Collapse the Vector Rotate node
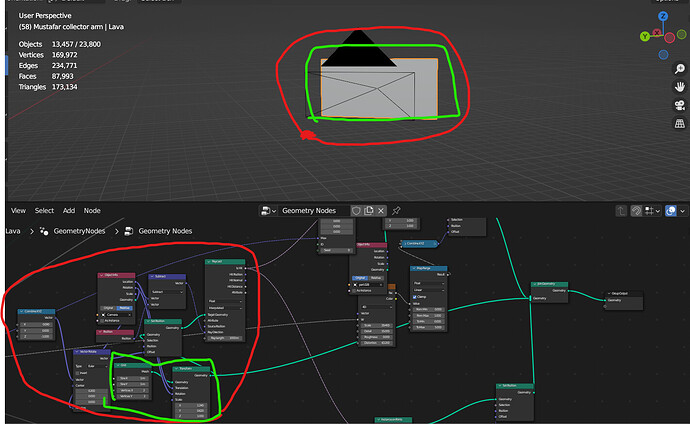The width and height of the screenshot is (690, 424). coord(77,352)
